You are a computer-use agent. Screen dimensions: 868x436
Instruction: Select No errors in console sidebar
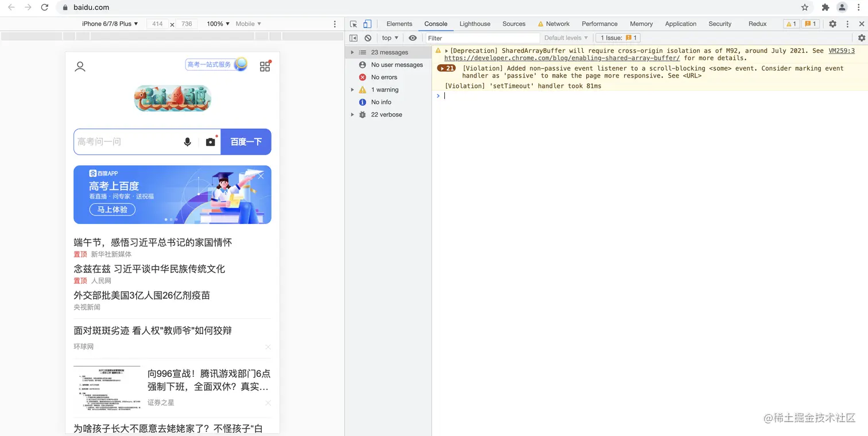pyautogui.click(x=384, y=78)
